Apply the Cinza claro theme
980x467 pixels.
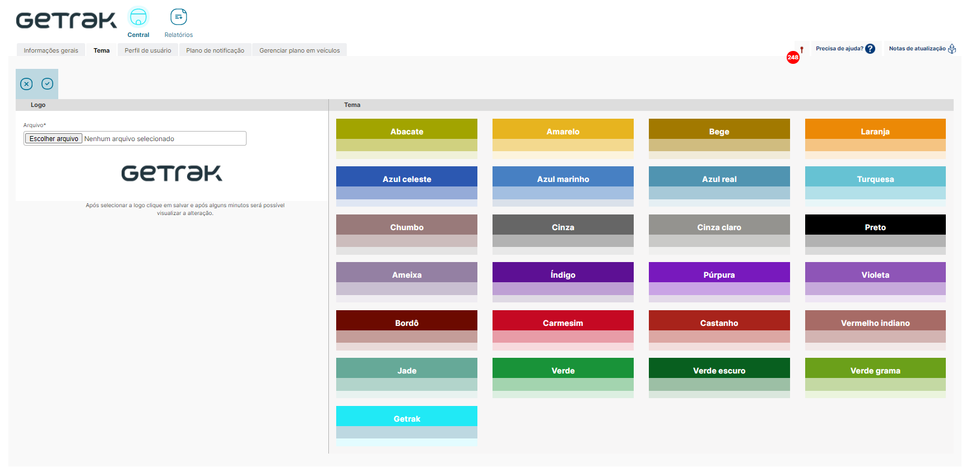coord(719,235)
